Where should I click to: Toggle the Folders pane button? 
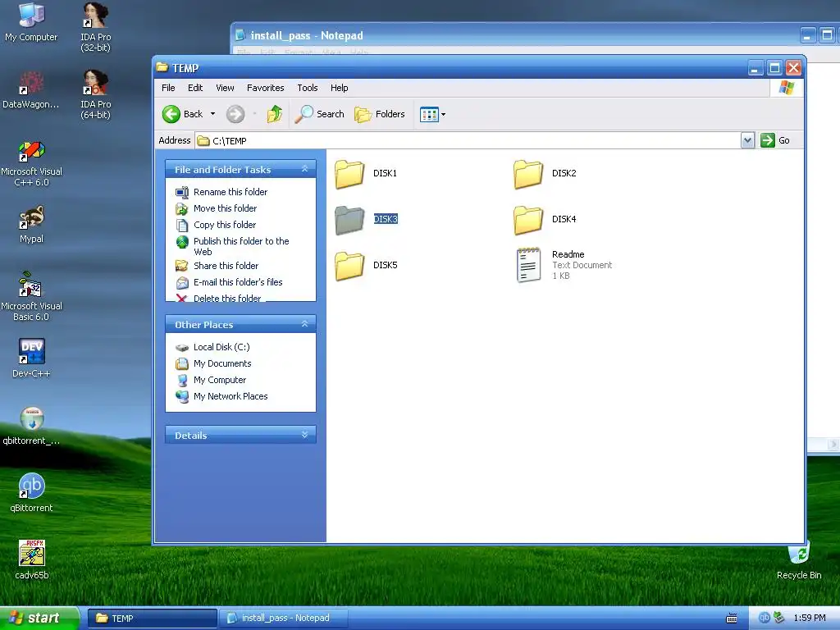click(379, 114)
